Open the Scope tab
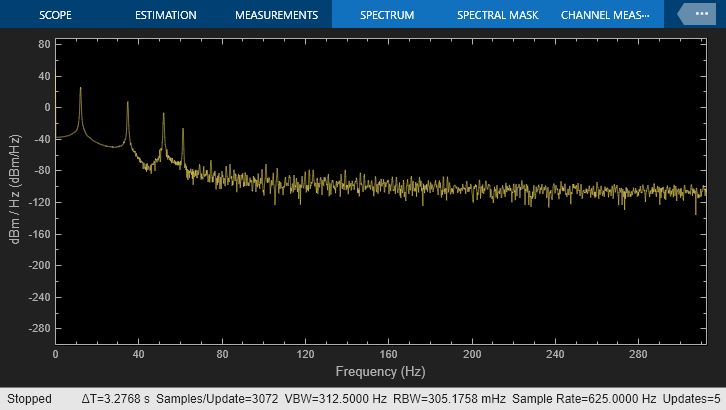 pos(56,15)
